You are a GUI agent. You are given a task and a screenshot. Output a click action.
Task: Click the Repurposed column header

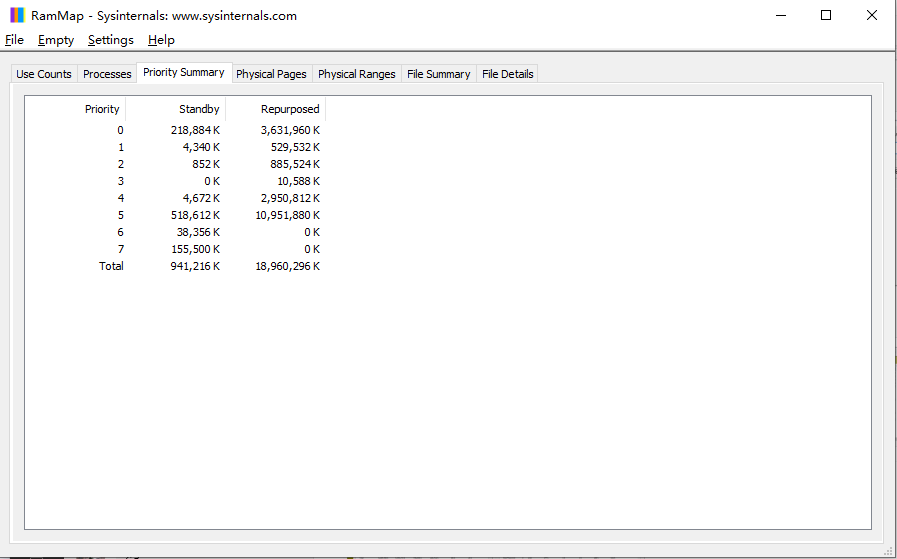tap(290, 109)
